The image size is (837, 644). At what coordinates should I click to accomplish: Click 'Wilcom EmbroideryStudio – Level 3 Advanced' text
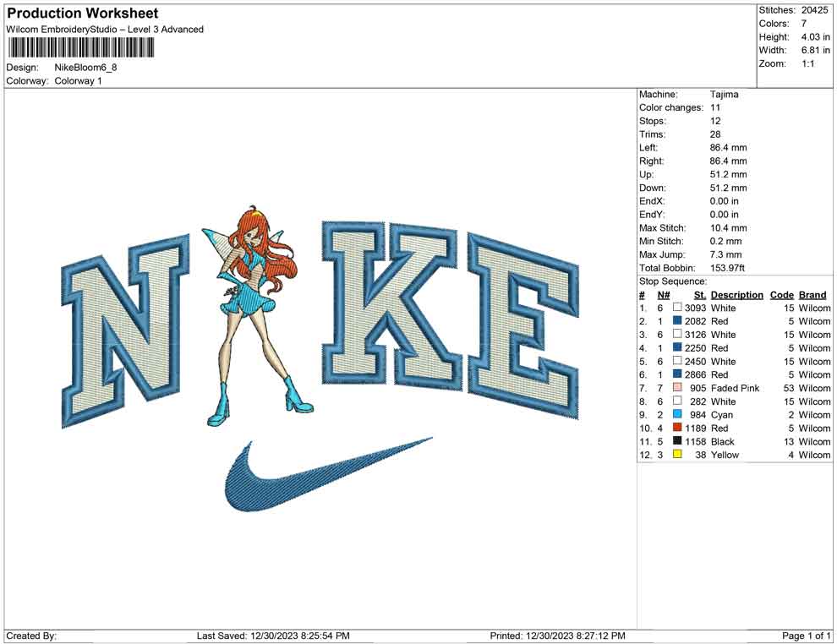(x=105, y=30)
